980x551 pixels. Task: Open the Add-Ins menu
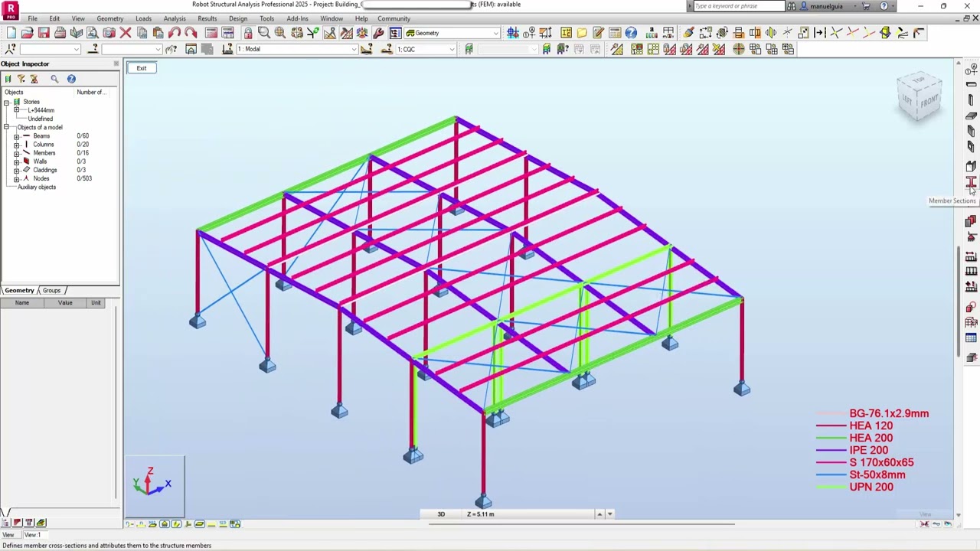297,18
